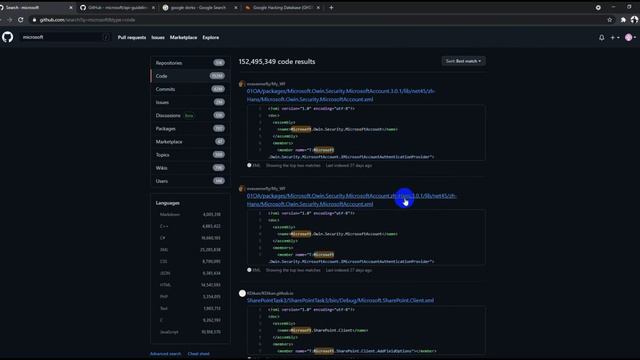Screen dimensions: 640x360
Task: Open the plus create-new dropdown
Action: click(615, 38)
